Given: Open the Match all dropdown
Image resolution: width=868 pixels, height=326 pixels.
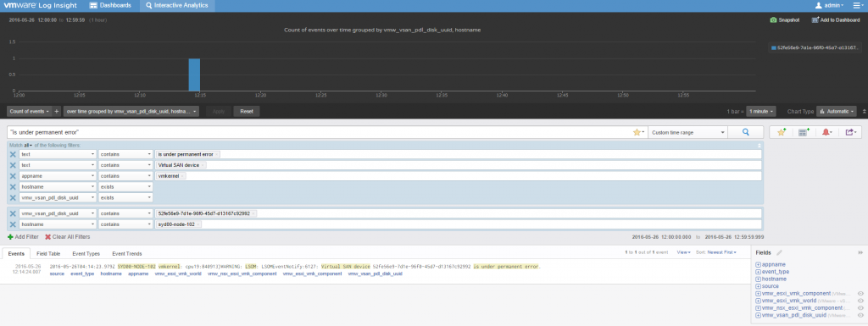Looking at the screenshot, I should coord(28,146).
